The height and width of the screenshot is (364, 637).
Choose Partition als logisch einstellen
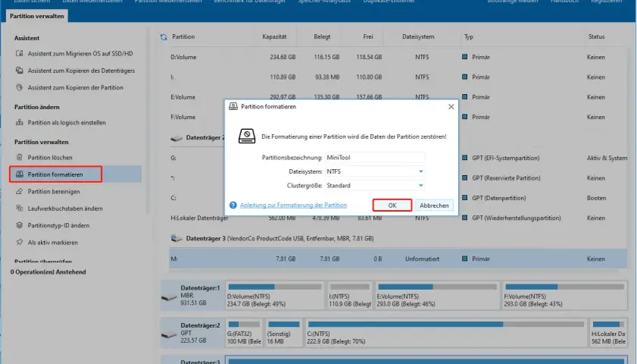point(67,122)
